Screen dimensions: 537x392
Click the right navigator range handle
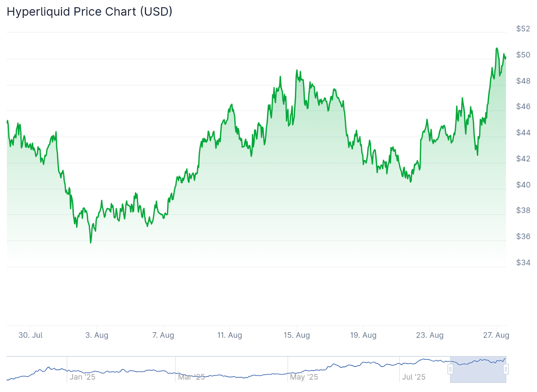[x=506, y=370]
